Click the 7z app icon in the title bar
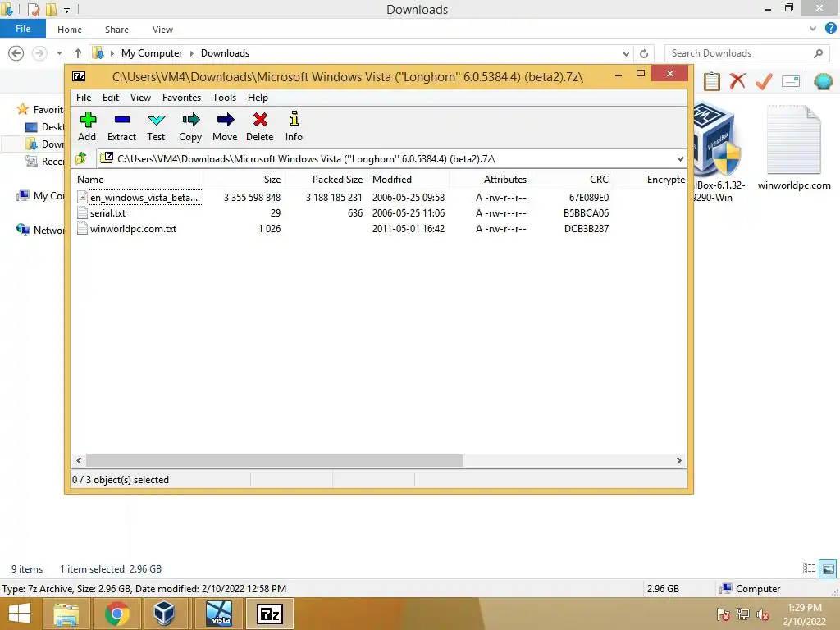This screenshot has width=840, height=630. click(x=79, y=76)
